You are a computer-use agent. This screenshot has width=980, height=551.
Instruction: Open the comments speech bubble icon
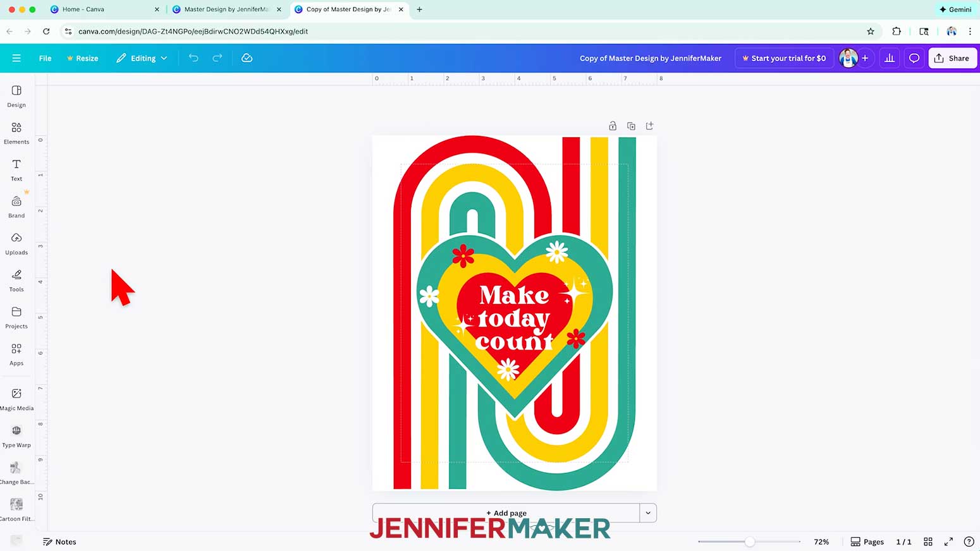point(914,58)
